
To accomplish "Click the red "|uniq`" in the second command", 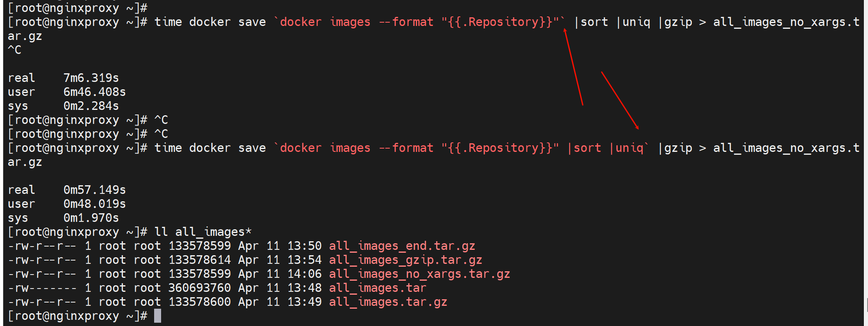I will click(x=629, y=148).
